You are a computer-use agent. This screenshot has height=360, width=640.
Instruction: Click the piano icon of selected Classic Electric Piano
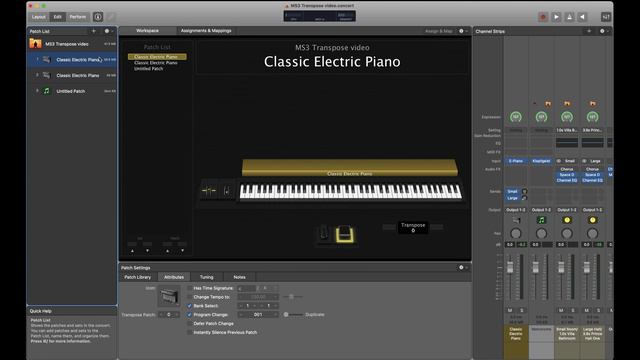point(47,60)
